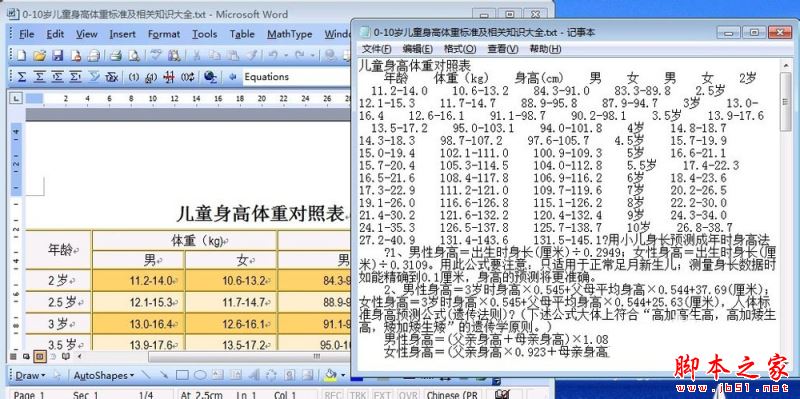Open Notepad's 格式(O) menu
The image size is (800, 399).
coord(460,49)
